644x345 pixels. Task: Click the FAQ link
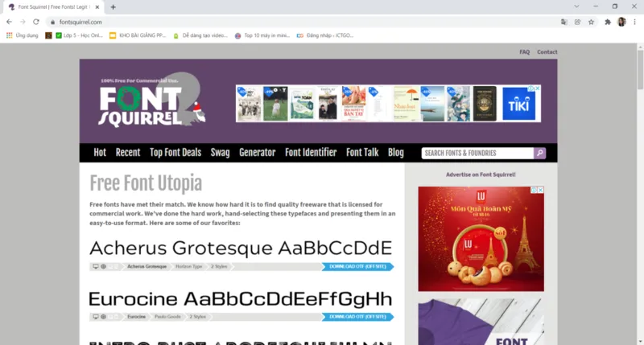tap(524, 52)
